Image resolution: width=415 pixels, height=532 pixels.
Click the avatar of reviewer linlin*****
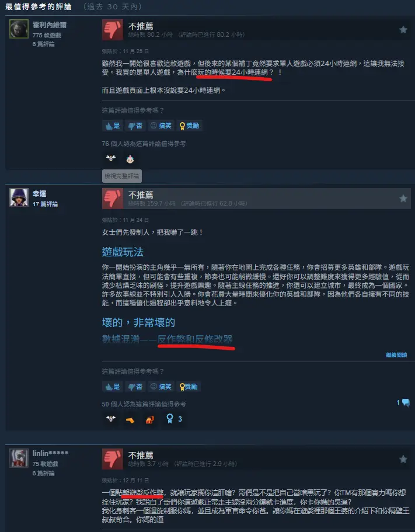[x=19, y=458]
